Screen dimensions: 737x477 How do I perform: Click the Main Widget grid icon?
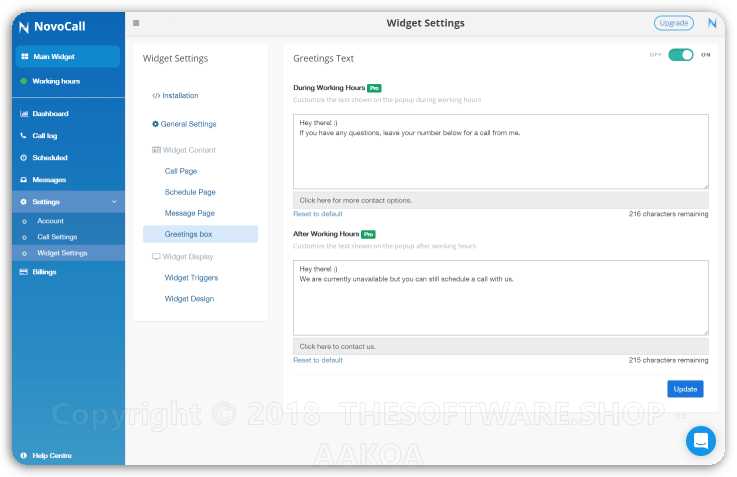pos(24,56)
